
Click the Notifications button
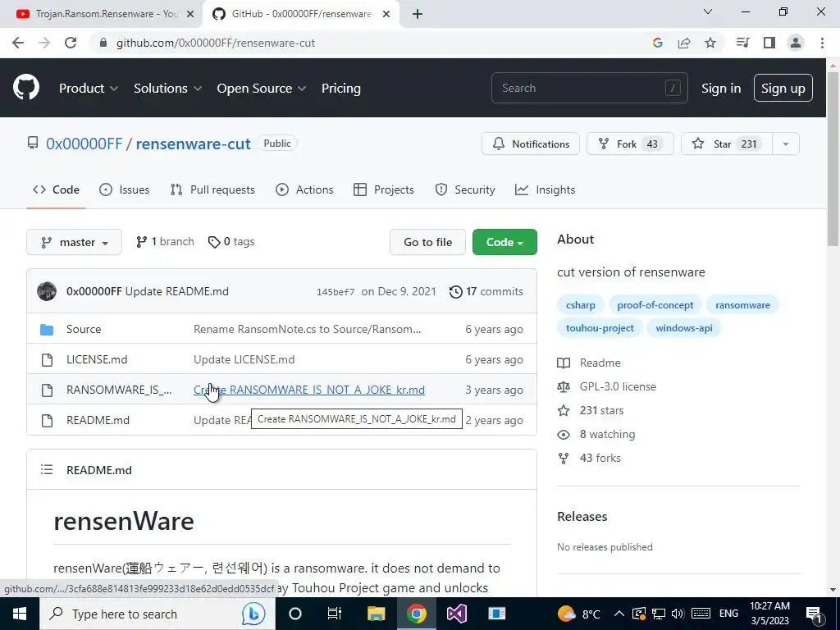pos(531,144)
